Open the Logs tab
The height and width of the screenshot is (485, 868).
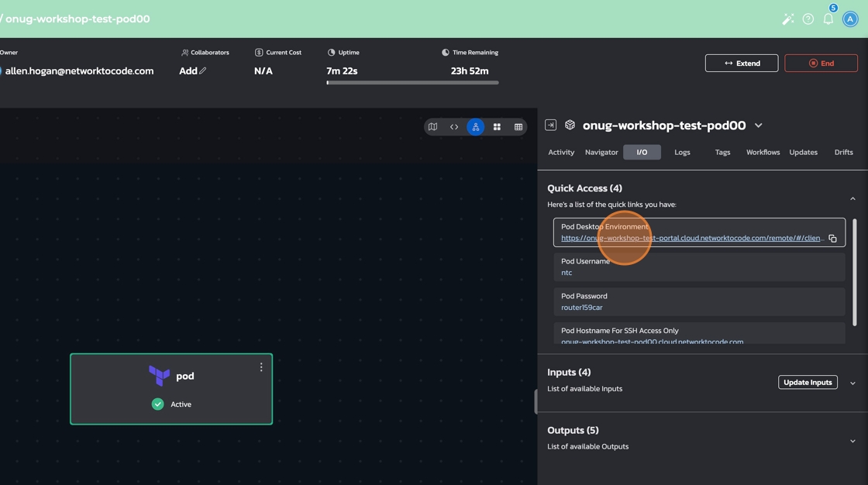coord(682,153)
